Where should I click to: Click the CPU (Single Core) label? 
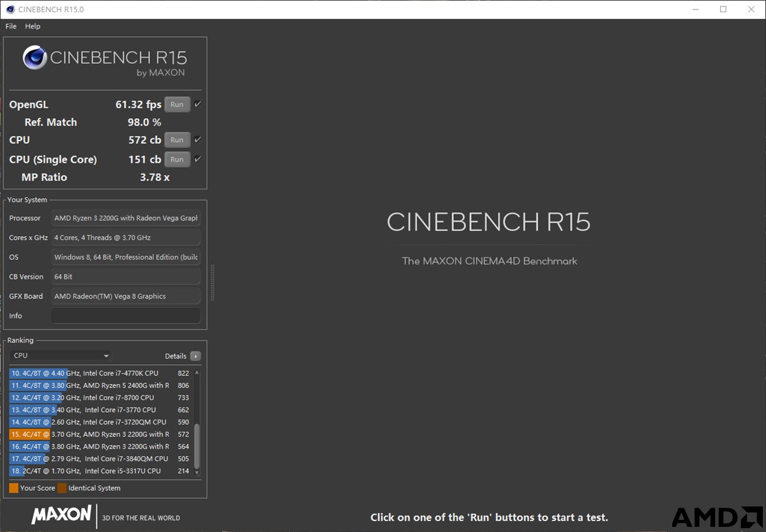click(53, 159)
